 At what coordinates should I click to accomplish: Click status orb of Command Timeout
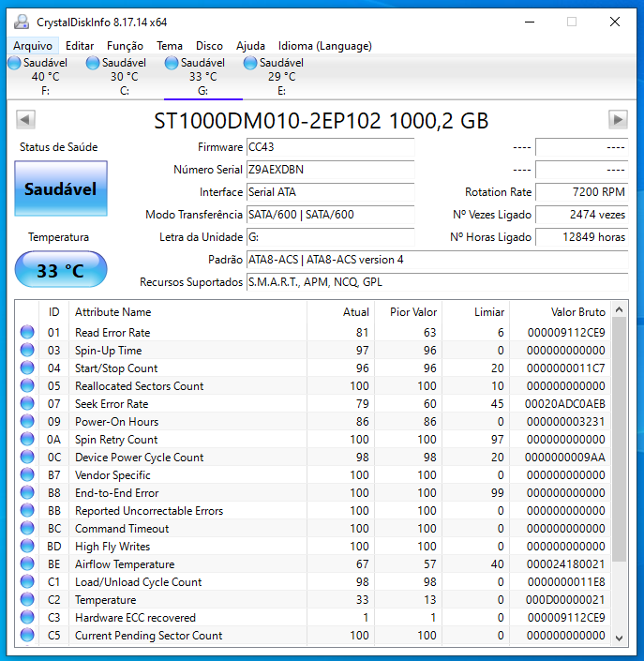tap(27, 528)
